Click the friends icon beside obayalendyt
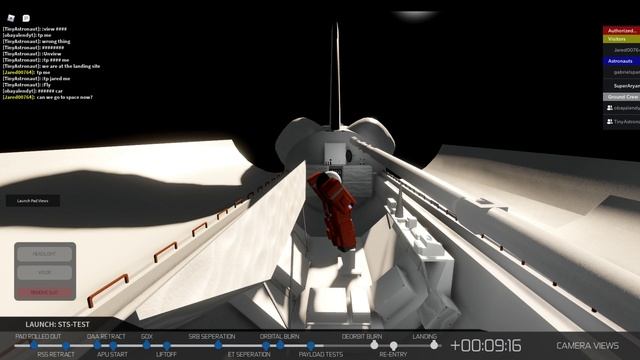This screenshot has height=360, width=640. (609, 108)
